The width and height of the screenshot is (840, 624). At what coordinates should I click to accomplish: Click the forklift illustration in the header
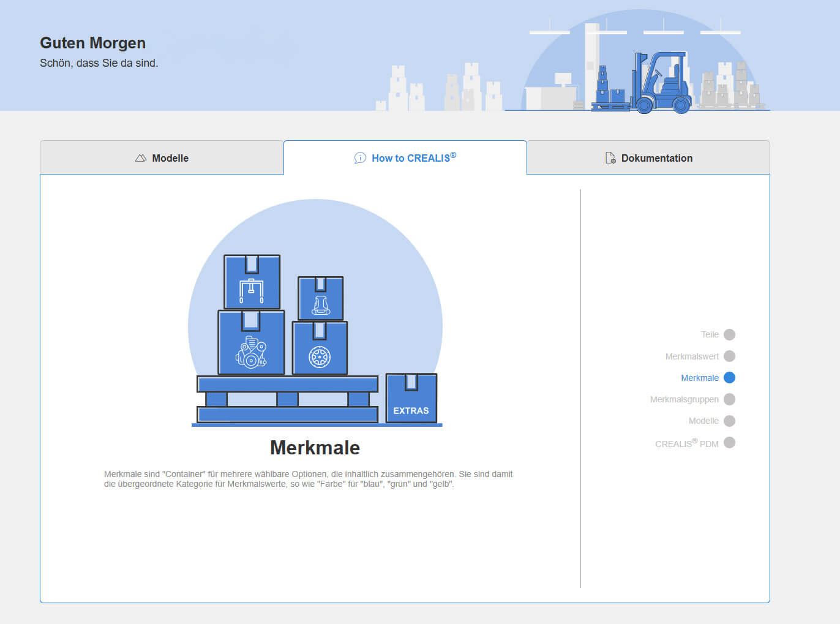coord(662,83)
